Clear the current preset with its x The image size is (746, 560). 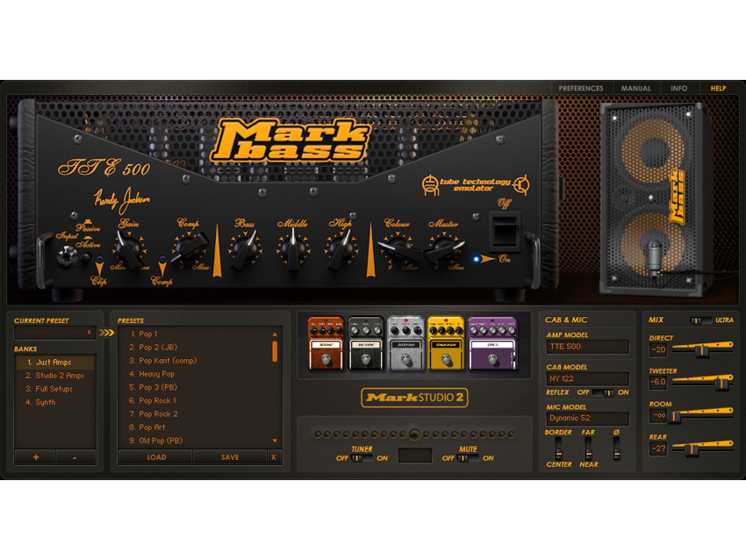[x=89, y=333]
